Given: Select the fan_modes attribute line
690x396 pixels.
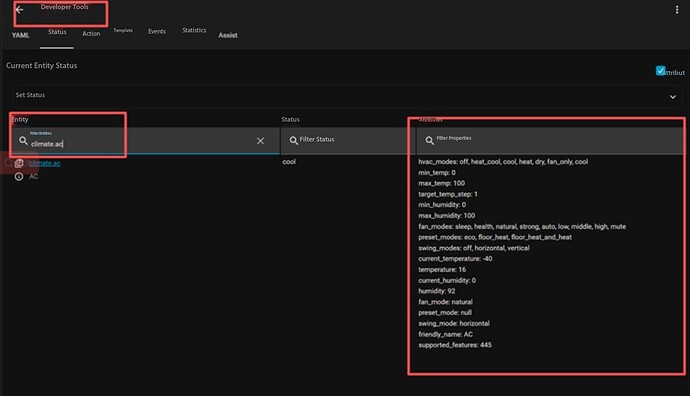Looking at the screenshot, I should pyautogui.click(x=522, y=227).
